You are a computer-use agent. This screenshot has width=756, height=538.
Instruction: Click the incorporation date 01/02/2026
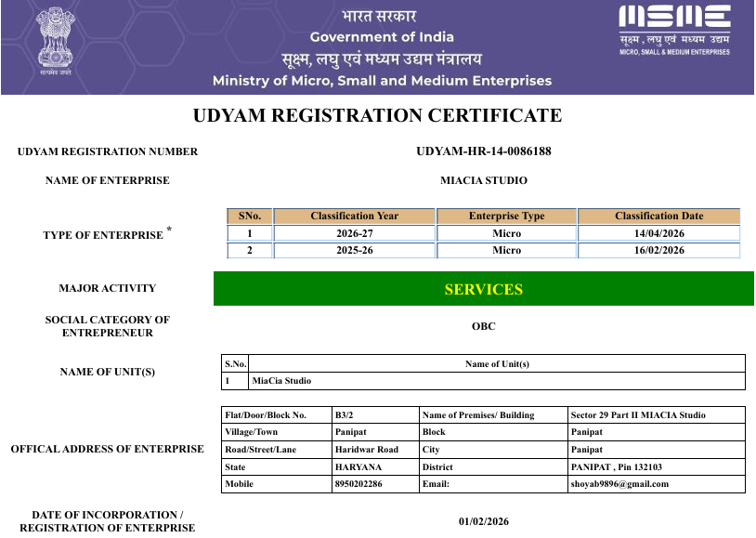pos(484,521)
